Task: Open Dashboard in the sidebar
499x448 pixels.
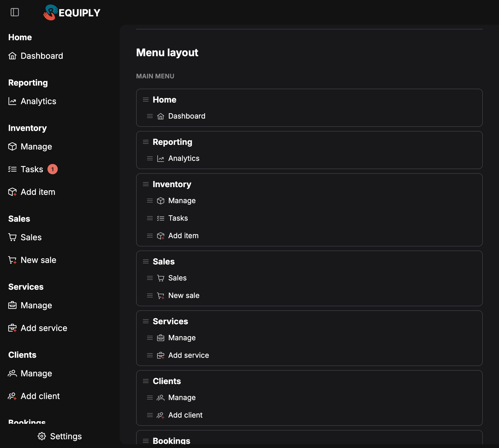Action: pos(36,56)
